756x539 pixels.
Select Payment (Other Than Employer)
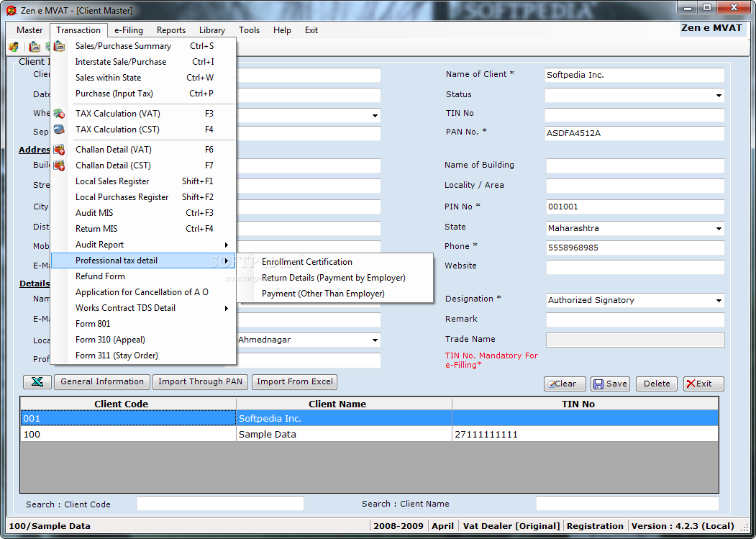coord(335,294)
